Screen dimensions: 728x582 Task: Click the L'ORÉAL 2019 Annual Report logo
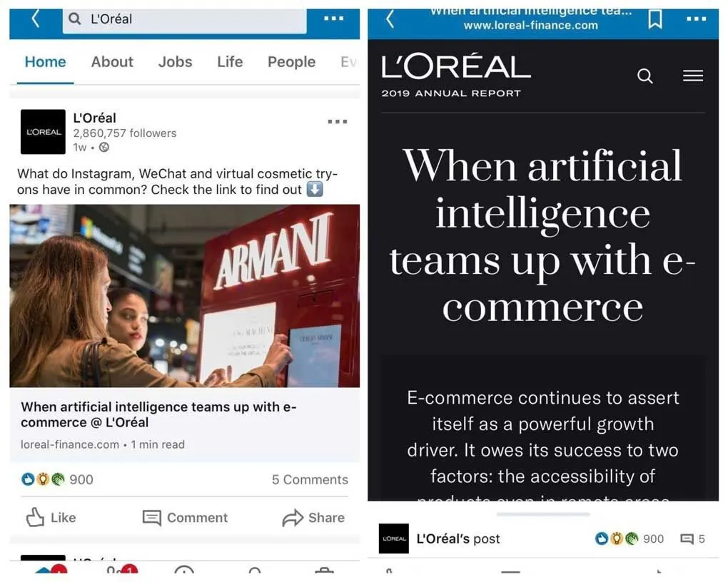(x=456, y=75)
